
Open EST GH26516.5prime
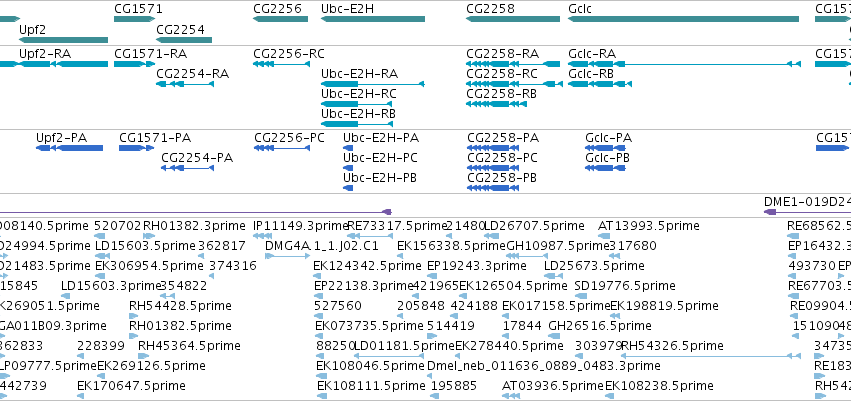coord(555,336)
